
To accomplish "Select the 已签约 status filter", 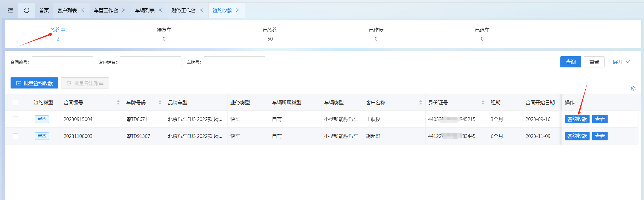I will click(x=270, y=34).
